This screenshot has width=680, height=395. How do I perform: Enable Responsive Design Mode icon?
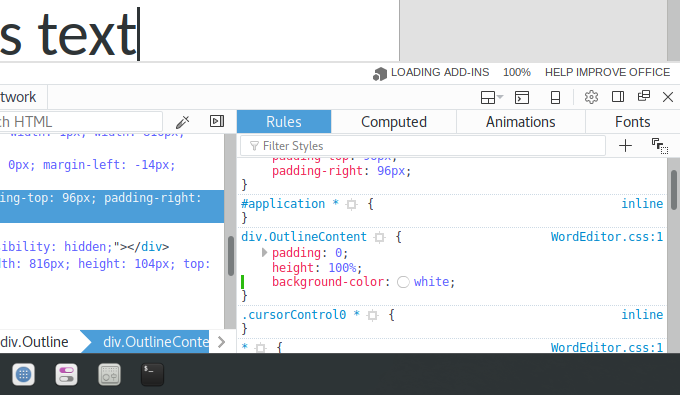[x=555, y=97]
